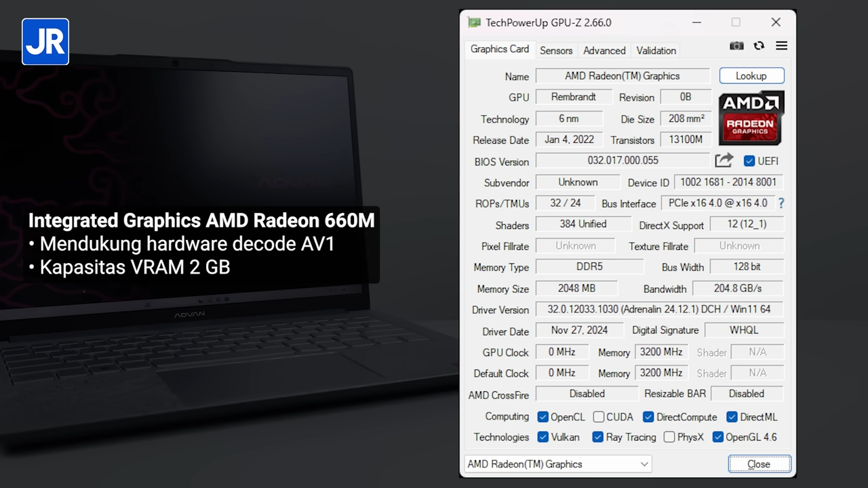
Task: Click the question mark next to Bus Interface
Action: (x=781, y=203)
